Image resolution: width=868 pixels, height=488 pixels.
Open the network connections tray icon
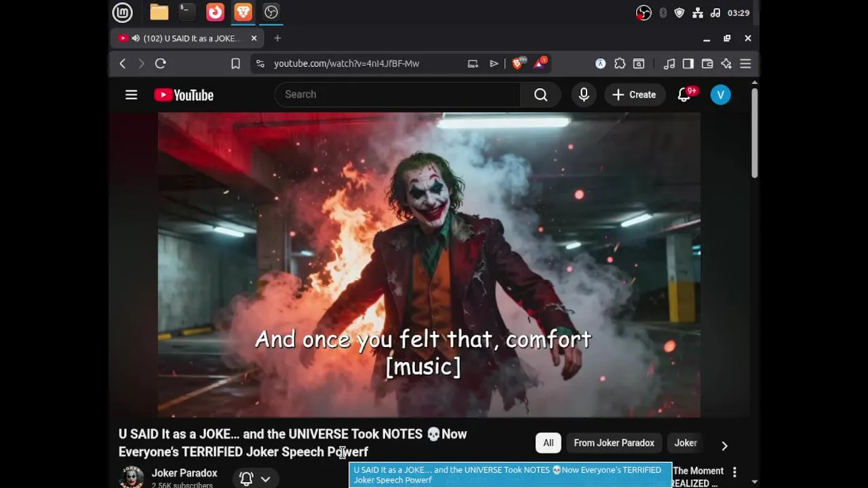pos(698,13)
